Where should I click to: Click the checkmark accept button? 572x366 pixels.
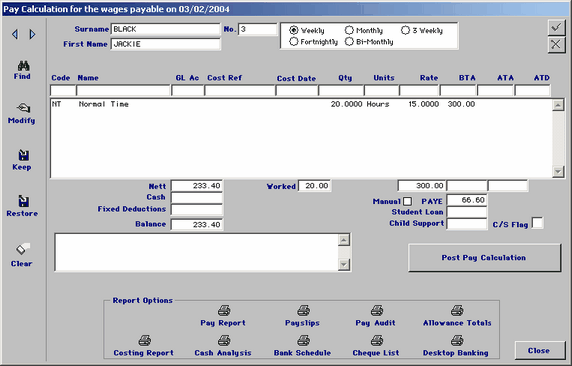(556, 28)
